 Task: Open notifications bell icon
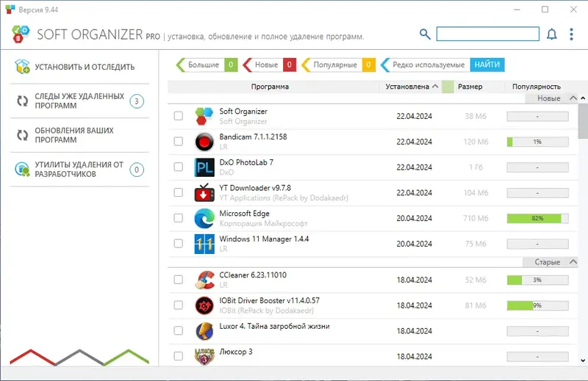coord(552,34)
